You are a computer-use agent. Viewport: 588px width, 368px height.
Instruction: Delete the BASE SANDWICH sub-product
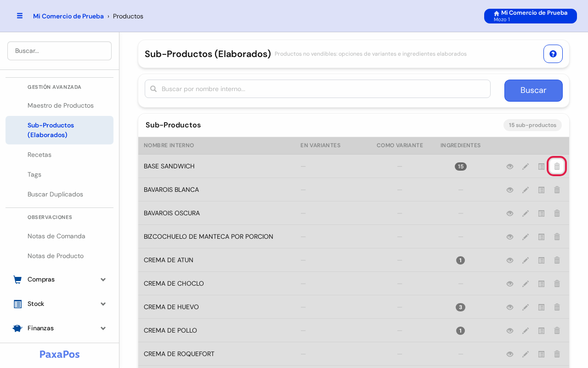[x=557, y=166]
